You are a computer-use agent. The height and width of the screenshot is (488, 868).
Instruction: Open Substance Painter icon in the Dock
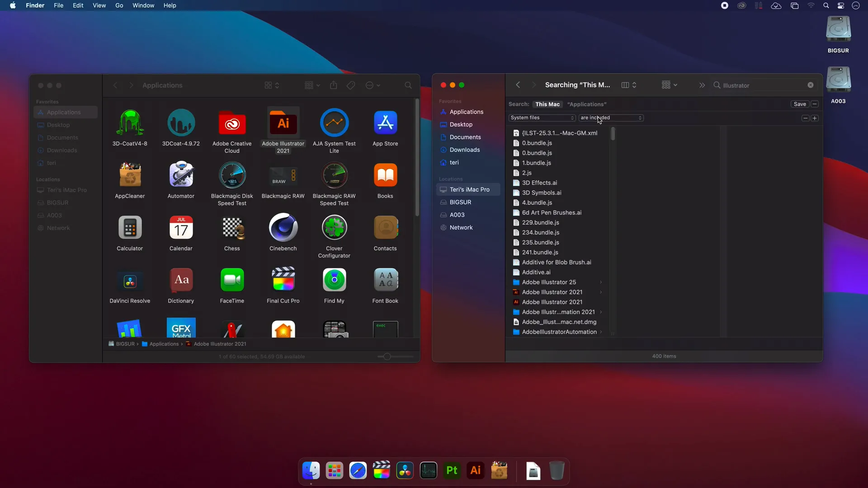tap(452, 470)
